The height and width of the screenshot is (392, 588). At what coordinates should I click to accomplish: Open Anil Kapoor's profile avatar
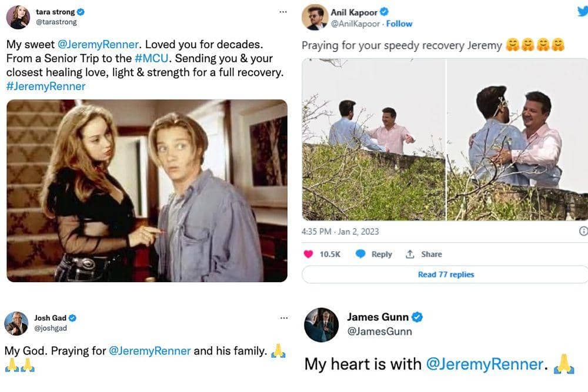click(315, 17)
